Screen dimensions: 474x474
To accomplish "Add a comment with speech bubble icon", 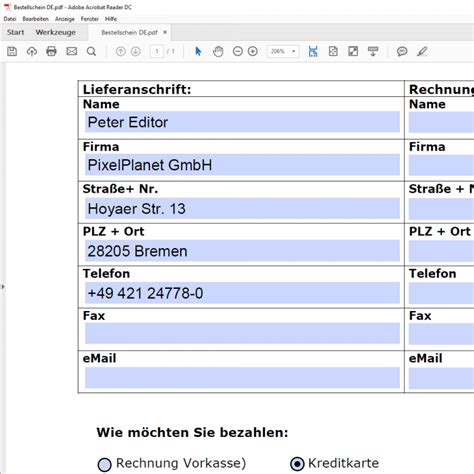I will point(402,51).
